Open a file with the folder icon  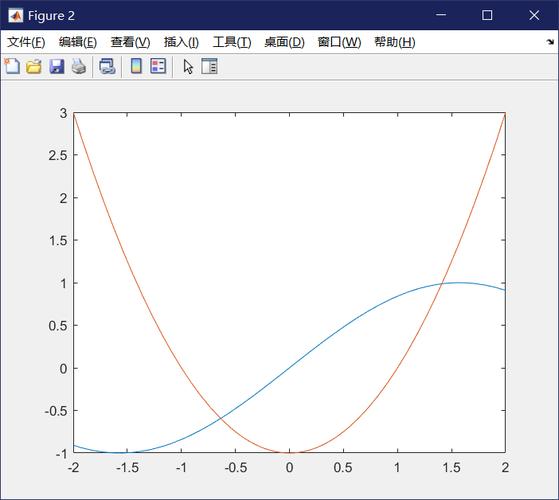34,66
